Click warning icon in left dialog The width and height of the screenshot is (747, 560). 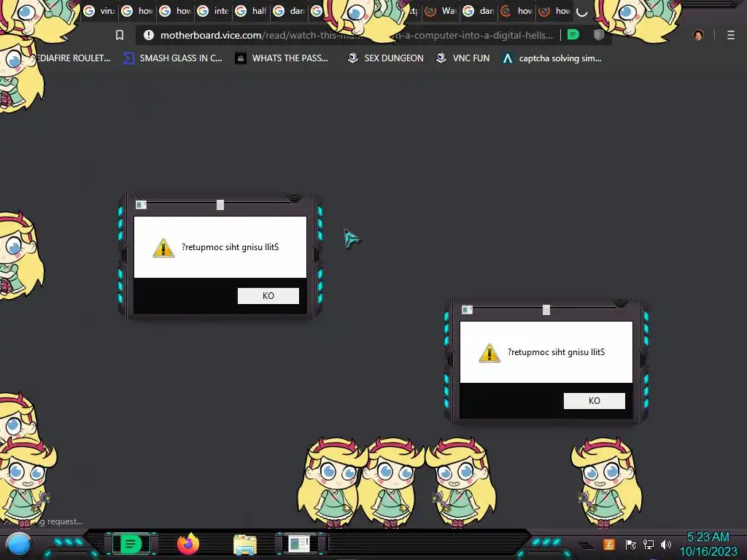point(163,248)
